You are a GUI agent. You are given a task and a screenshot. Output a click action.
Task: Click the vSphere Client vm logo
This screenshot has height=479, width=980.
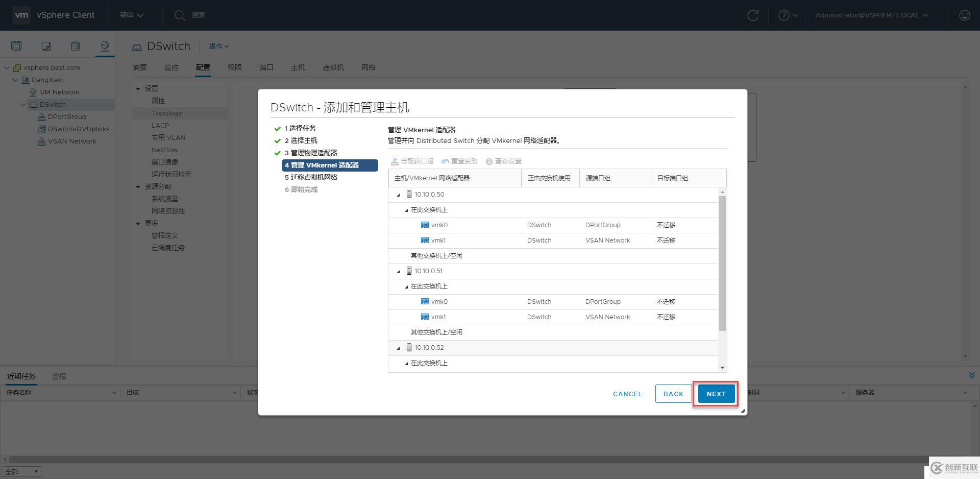point(21,15)
